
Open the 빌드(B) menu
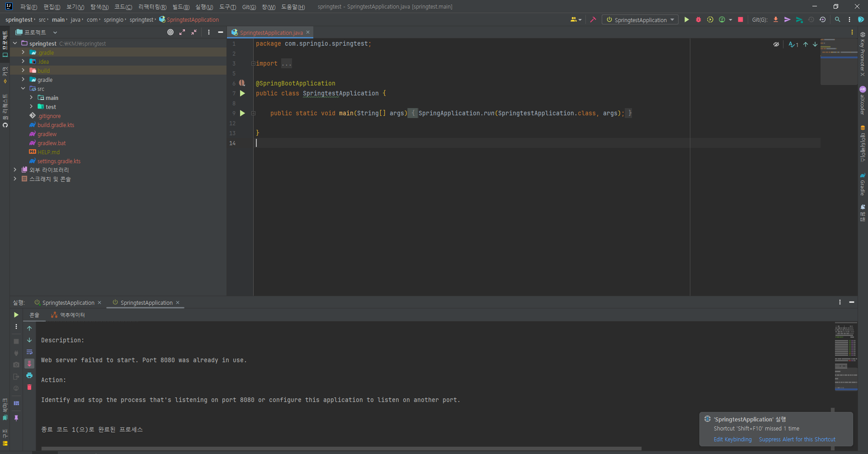pyautogui.click(x=181, y=7)
